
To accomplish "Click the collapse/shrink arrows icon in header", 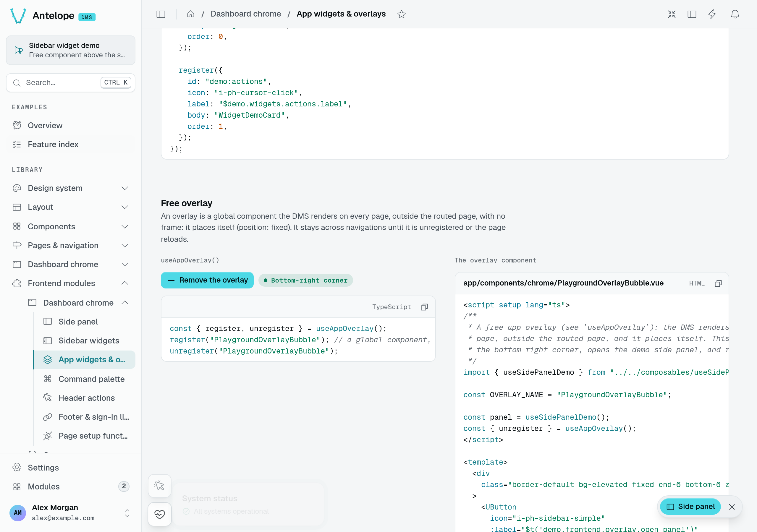I will coord(672,14).
